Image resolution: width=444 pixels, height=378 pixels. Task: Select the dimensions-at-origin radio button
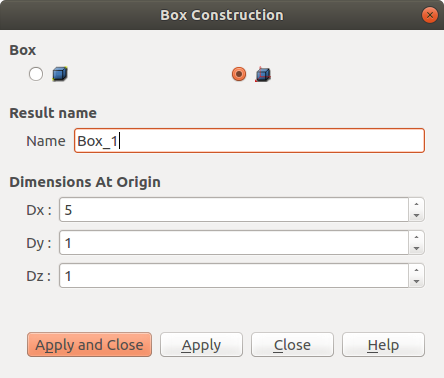tap(239, 74)
